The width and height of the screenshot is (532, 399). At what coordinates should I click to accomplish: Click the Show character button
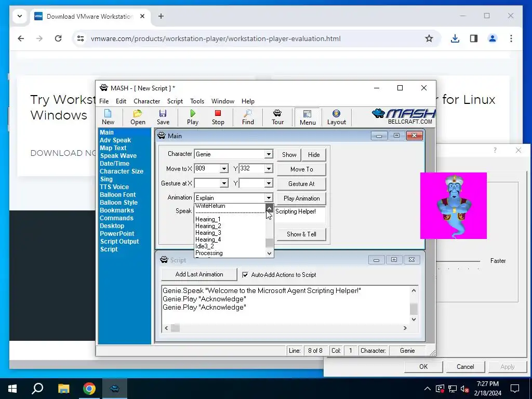[289, 155]
